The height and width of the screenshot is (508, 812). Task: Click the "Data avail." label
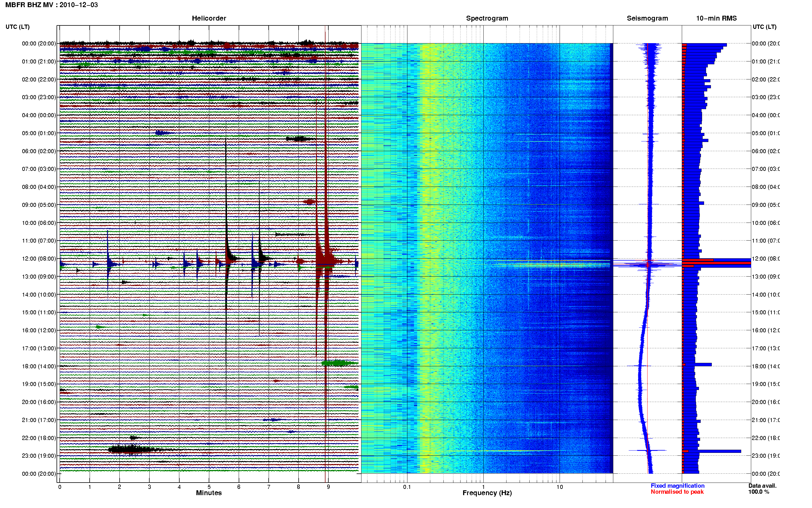pyautogui.click(x=762, y=486)
